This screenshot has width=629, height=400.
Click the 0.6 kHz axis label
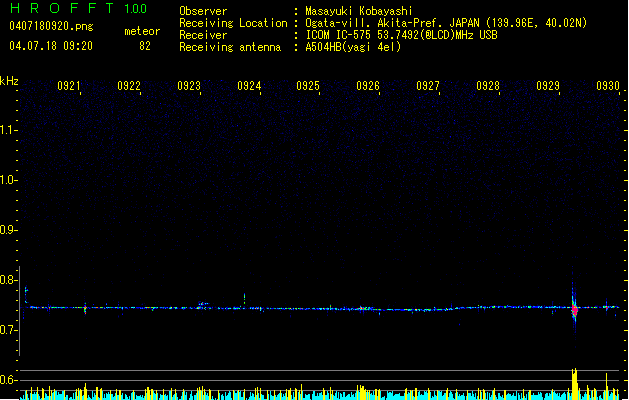click(x=8, y=380)
